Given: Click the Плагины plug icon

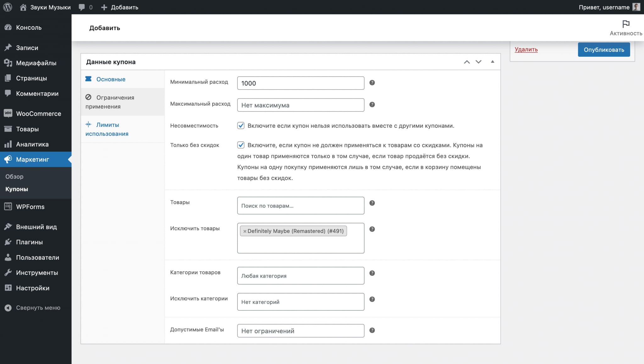Looking at the screenshot, I should (8, 242).
